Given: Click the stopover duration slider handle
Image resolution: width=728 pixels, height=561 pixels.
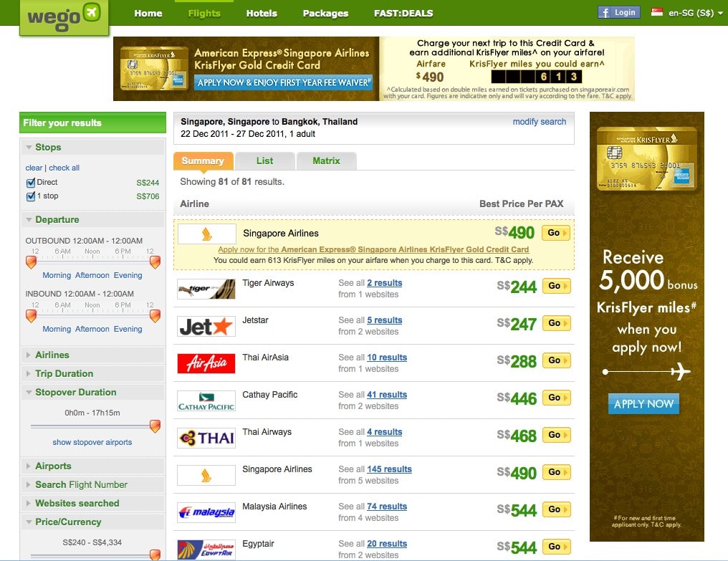Looking at the screenshot, I should pyautogui.click(x=155, y=426).
